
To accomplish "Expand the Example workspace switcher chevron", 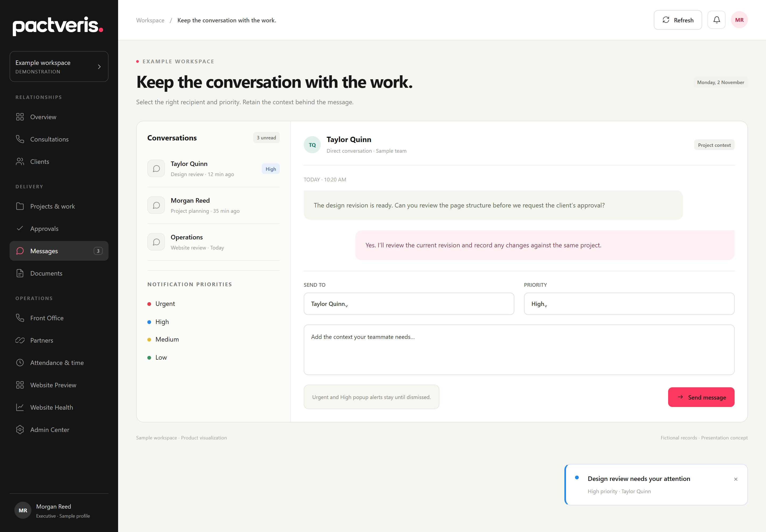I will 99,67.
